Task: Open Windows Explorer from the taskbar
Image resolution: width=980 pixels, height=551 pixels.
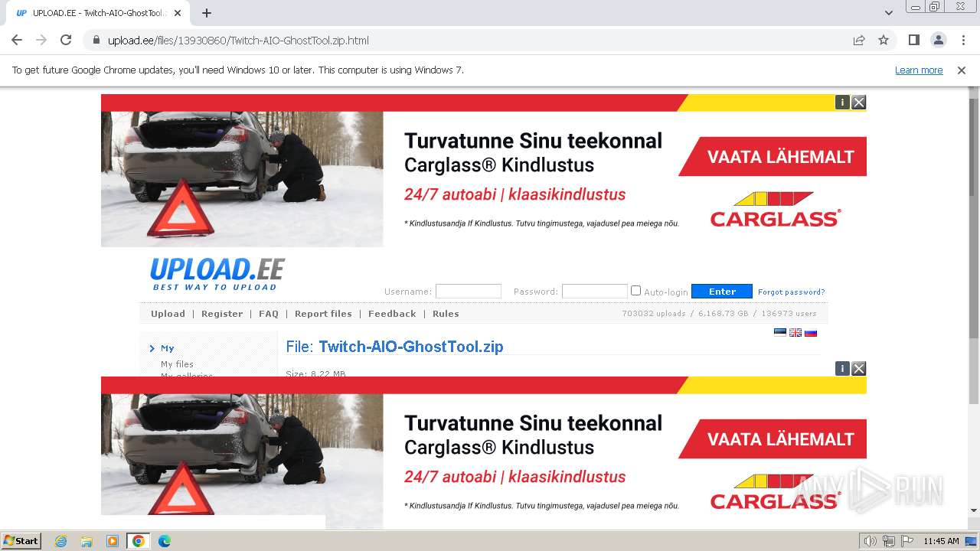Action: [x=87, y=541]
